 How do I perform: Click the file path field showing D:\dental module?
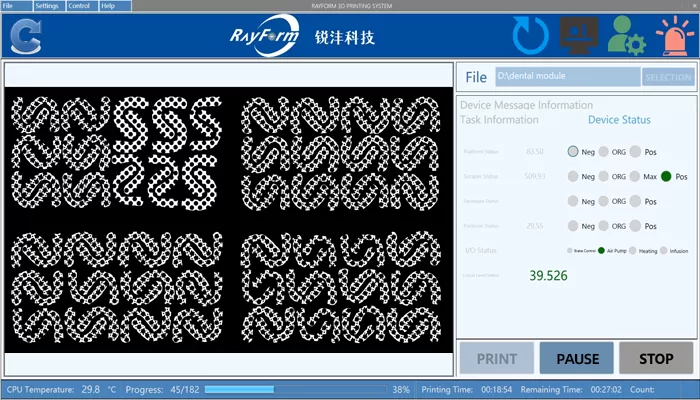click(566, 76)
